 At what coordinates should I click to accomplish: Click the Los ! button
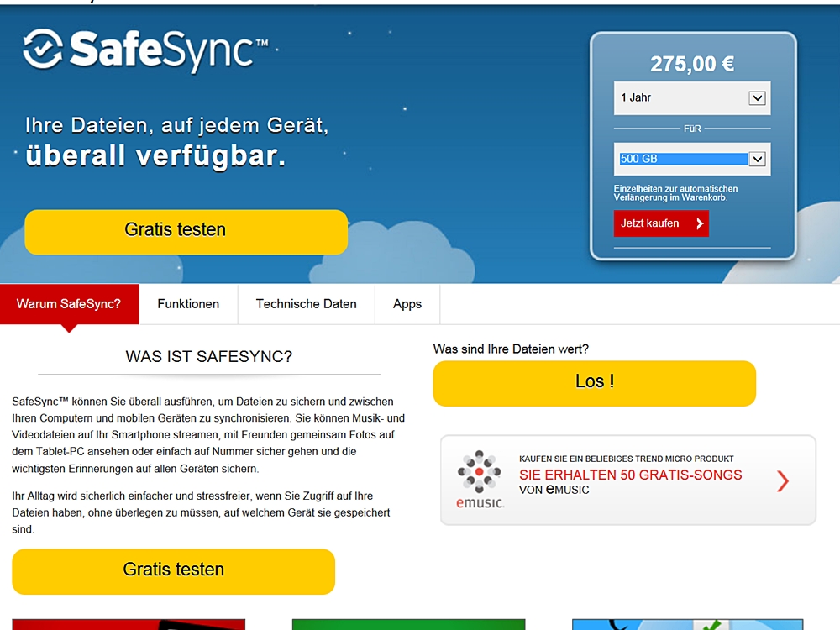pos(594,383)
